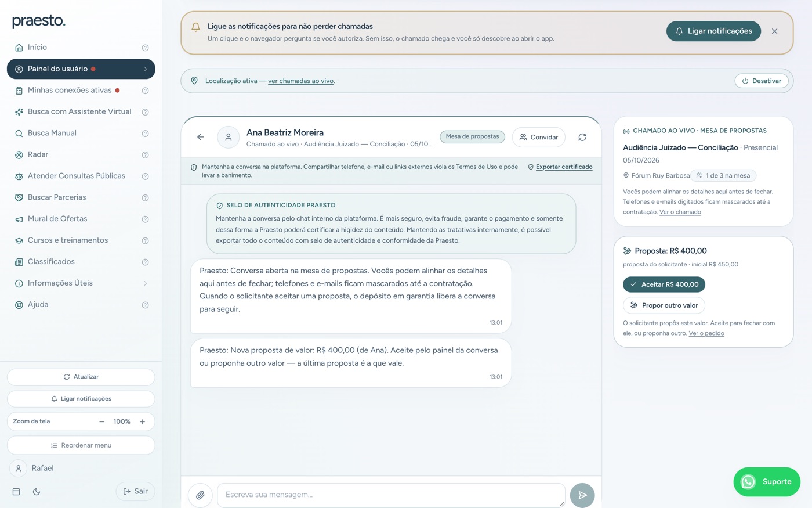Screen dimensions: 812x508
Task: Open the Ver o chamado link
Action: pyautogui.click(x=680, y=212)
